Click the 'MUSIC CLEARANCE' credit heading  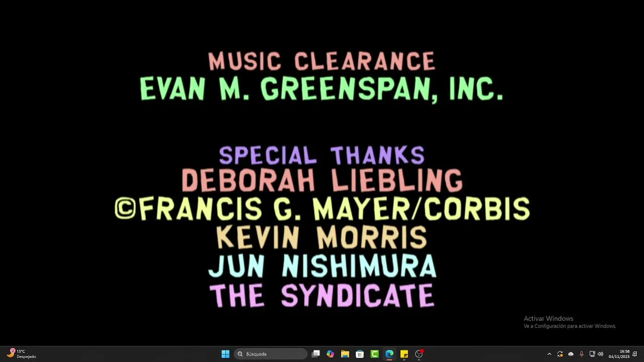322,61
